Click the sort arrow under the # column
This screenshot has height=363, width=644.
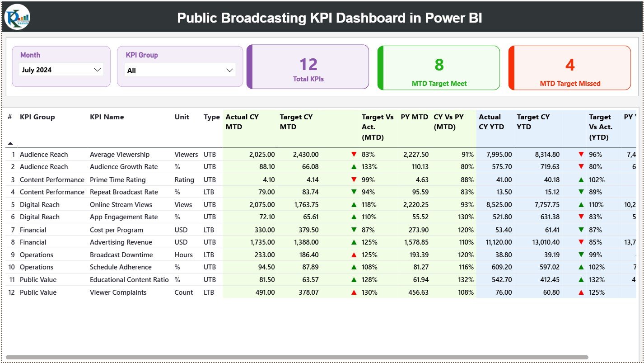pyautogui.click(x=10, y=143)
